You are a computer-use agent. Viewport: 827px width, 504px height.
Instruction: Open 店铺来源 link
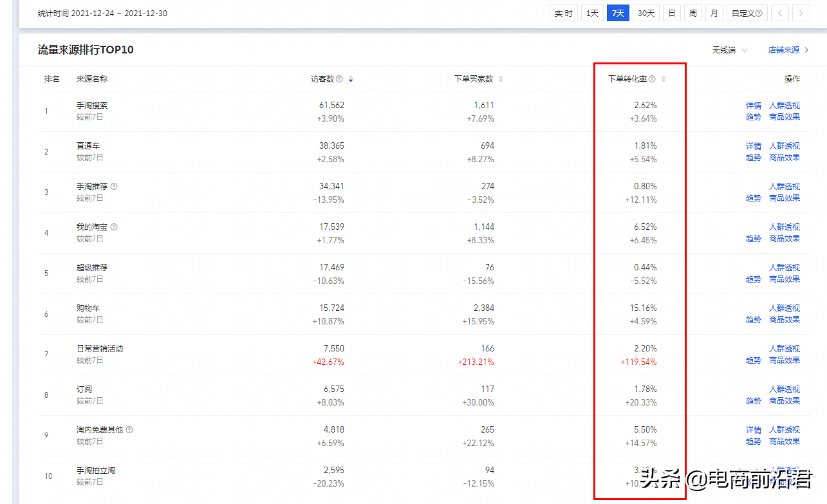(x=788, y=50)
